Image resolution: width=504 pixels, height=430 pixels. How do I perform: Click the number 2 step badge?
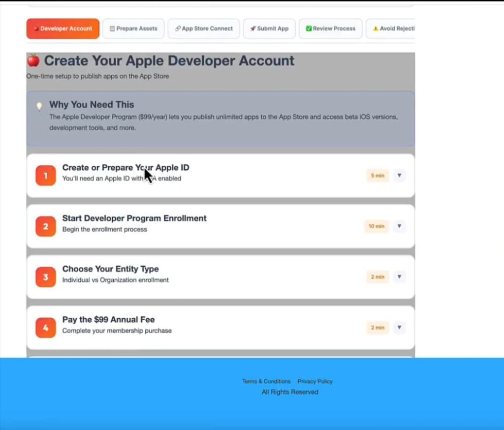(x=45, y=226)
